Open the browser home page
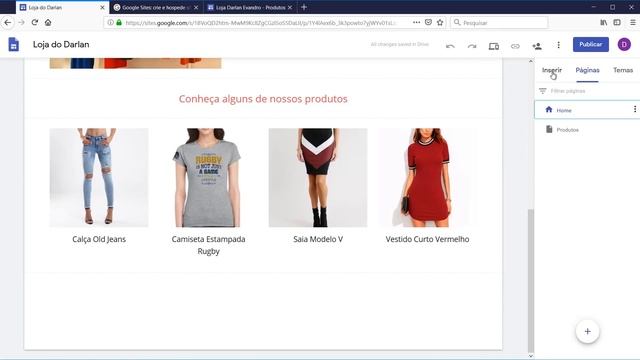Screen dimensions: 640x360 click(x=48, y=22)
